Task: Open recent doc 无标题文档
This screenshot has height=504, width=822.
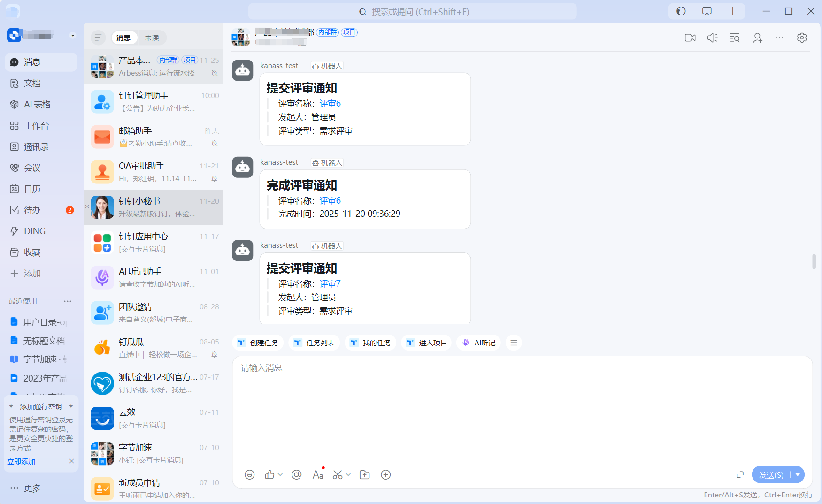Action: pyautogui.click(x=38, y=341)
